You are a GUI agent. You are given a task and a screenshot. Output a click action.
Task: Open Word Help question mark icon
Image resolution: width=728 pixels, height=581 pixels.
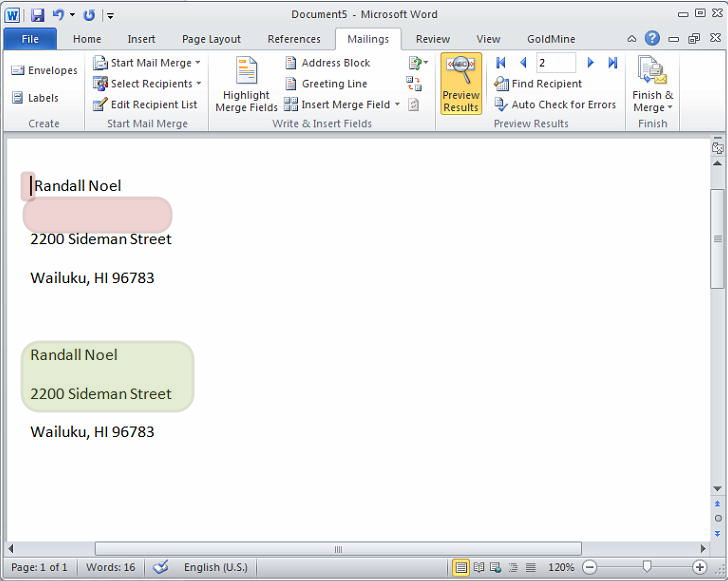point(652,39)
